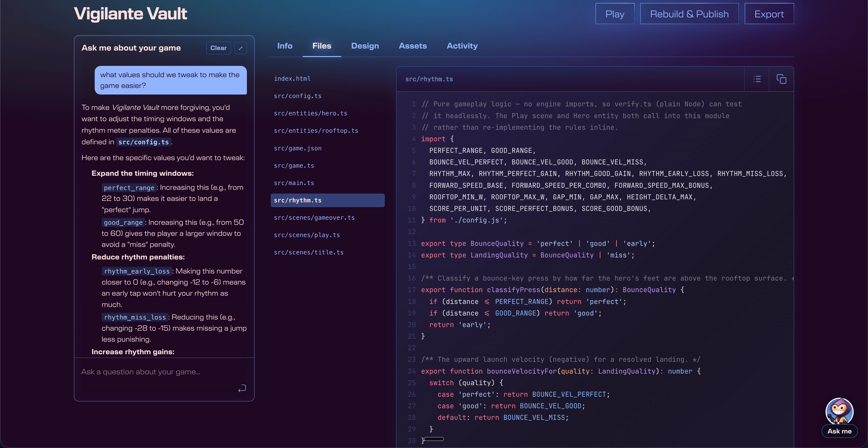Go to the Assets tab
This screenshot has height=448, width=868.
[x=413, y=46]
